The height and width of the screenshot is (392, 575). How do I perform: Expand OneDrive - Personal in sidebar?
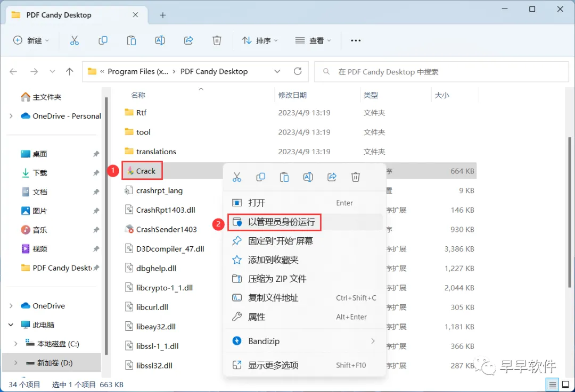11,116
